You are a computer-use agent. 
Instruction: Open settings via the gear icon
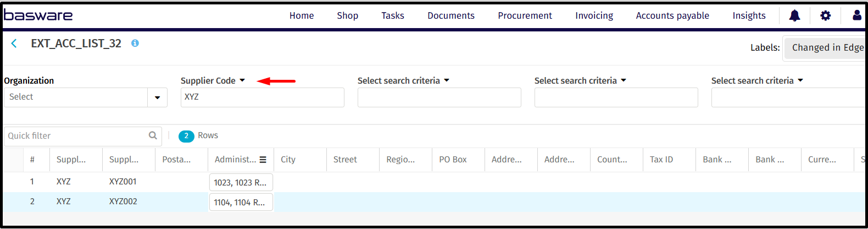825,15
